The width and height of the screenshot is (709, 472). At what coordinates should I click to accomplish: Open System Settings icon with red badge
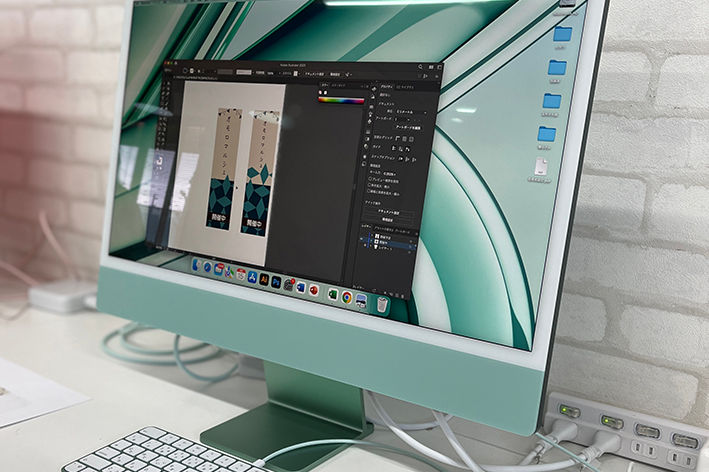(288, 285)
